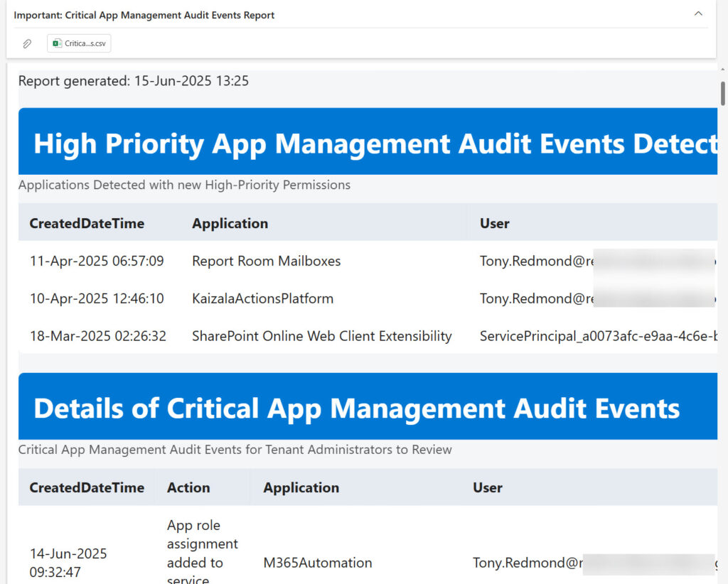
Task: Click the second table's Application header
Action: click(x=301, y=487)
